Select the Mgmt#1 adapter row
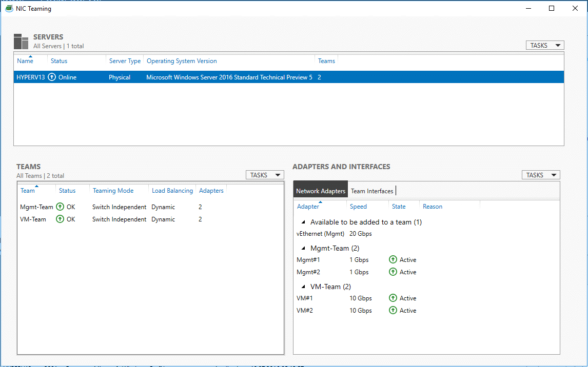The height and width of the screenshot is (367, 588). [426, 259]
